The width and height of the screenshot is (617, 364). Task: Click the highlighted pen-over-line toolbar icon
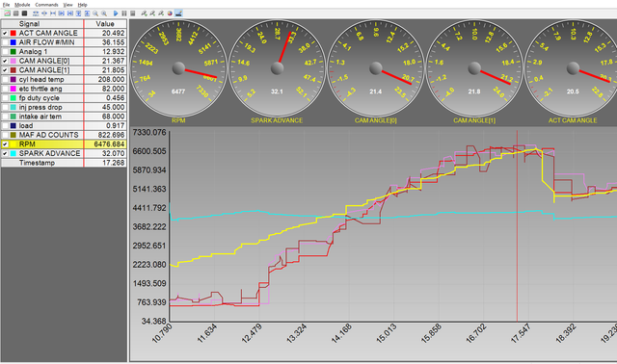[x=178, y=13]
